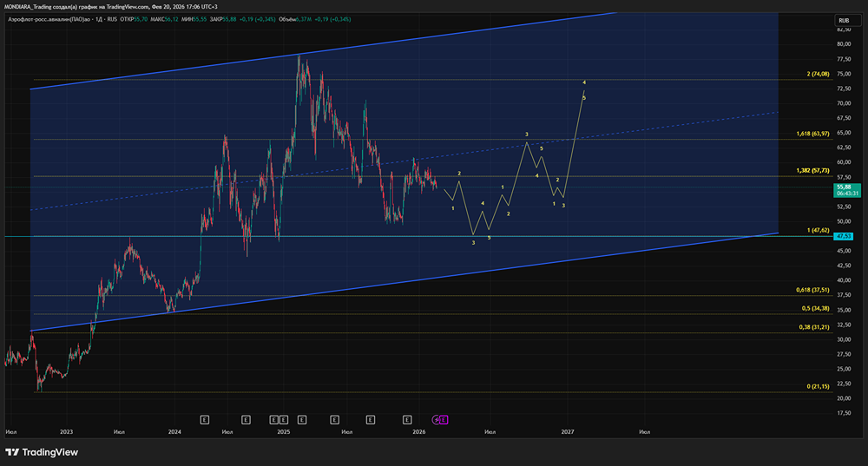This screenshot has width=868, height=466.
Task: Select the cyan horizontal support line
Action: tap(347, 236)
